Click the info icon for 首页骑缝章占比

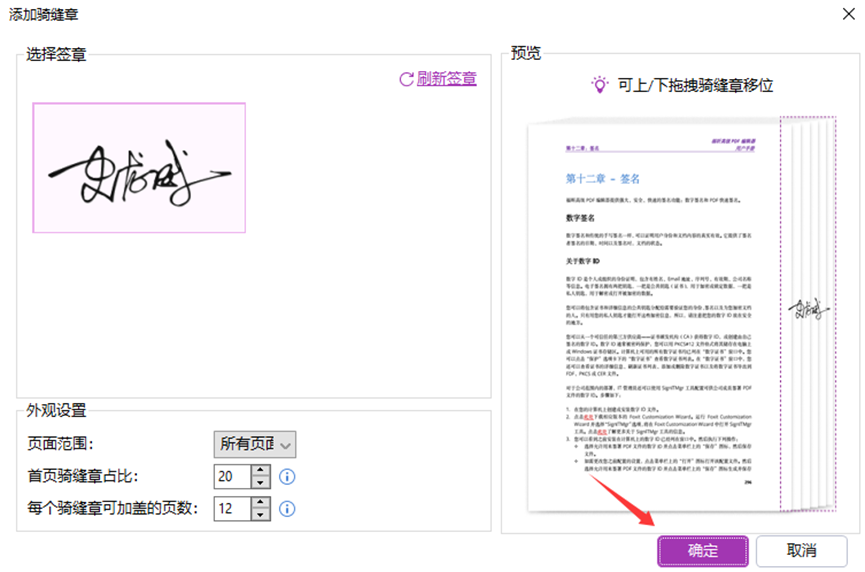(x=287, y=477)
